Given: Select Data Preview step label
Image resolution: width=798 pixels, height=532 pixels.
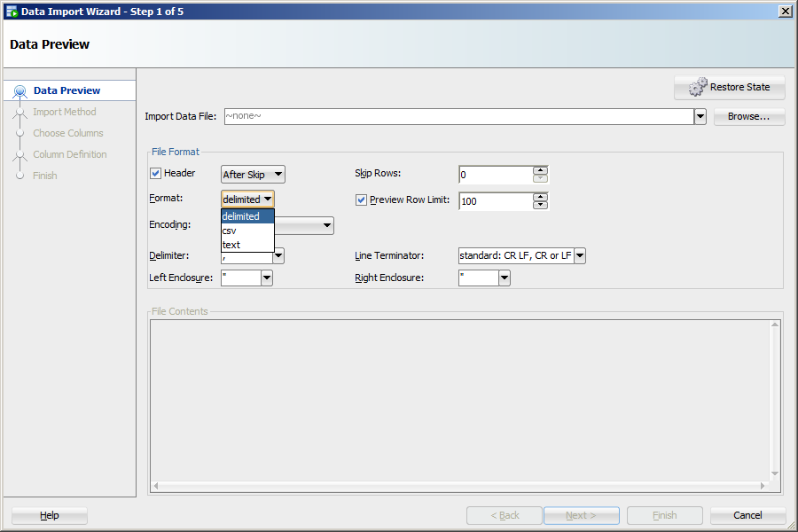Looking at the screenshot, I should point(66,90).
